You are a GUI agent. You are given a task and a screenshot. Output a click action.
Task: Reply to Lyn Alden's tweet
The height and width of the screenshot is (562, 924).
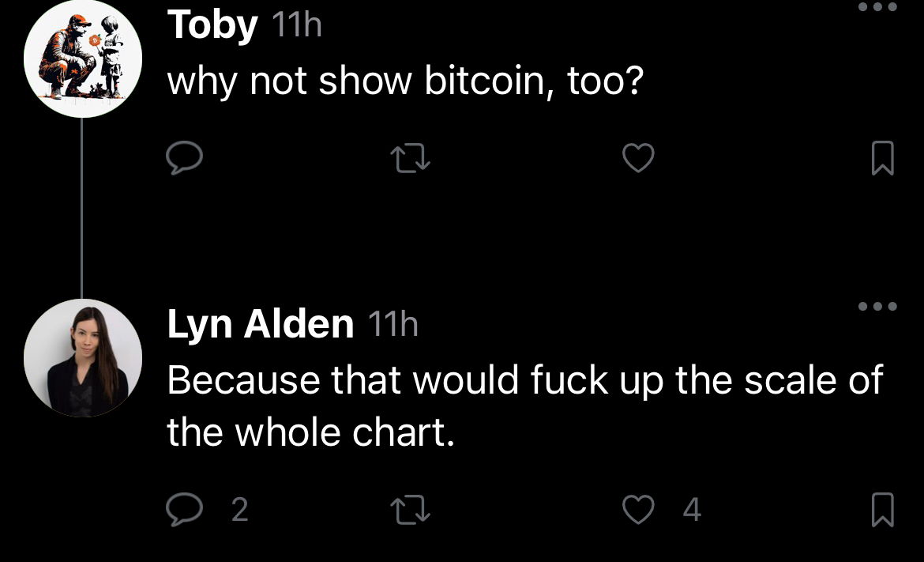click(x=184, y=510)
